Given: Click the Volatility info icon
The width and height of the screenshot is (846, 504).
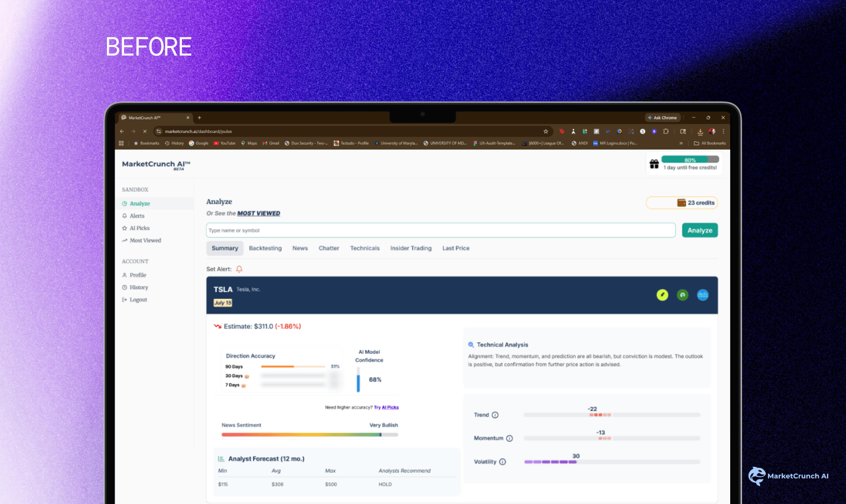Looking at the screenshot, I should [503, 462].
